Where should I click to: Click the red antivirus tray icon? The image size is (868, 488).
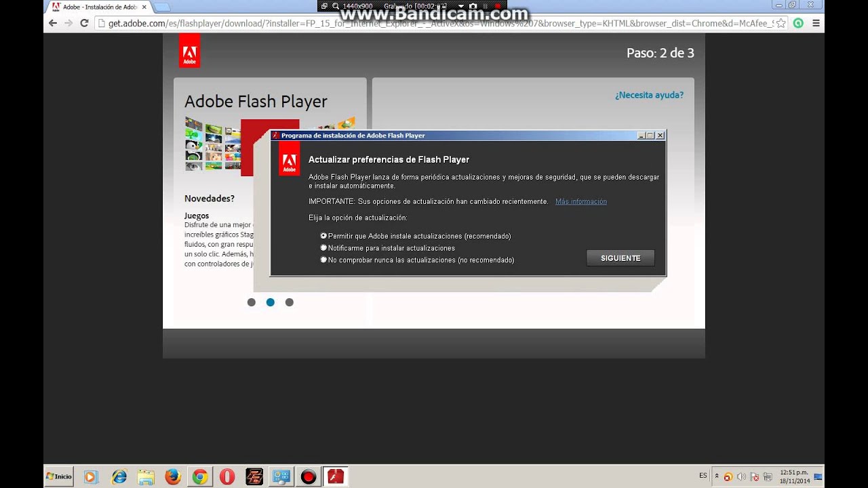[728, 476]
